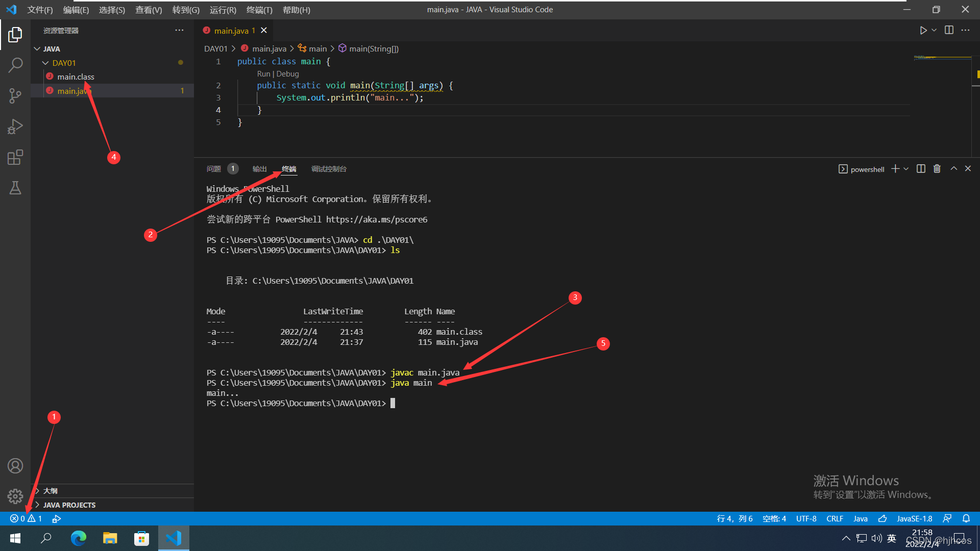Open the Manage gear settings icon
Image resolution: width=980 pixels, height=551 pixels.
[x=15, y=496]
